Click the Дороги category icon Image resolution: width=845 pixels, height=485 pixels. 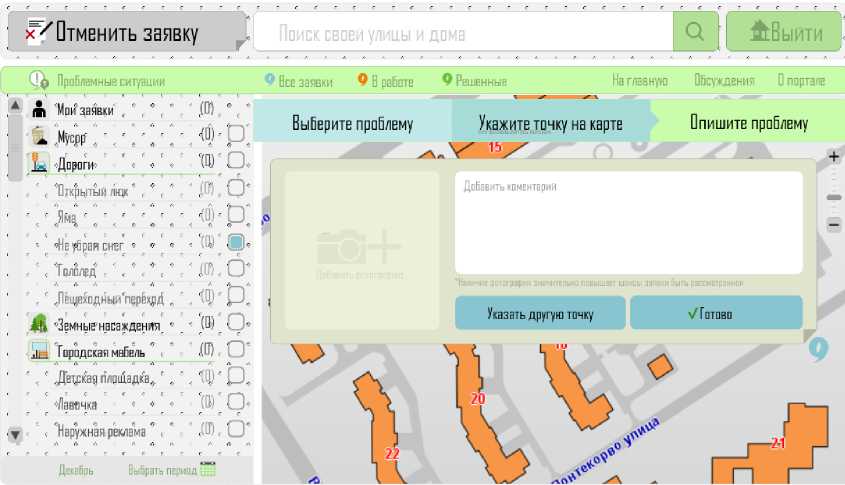39,162
